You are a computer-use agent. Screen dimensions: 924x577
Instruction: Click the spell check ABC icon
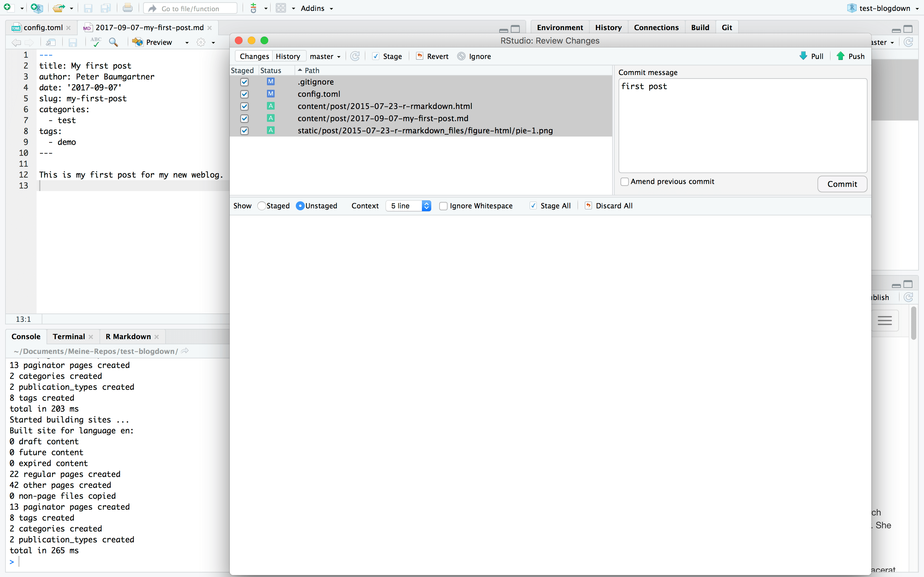pyautogui.click(x=96, y=42)
